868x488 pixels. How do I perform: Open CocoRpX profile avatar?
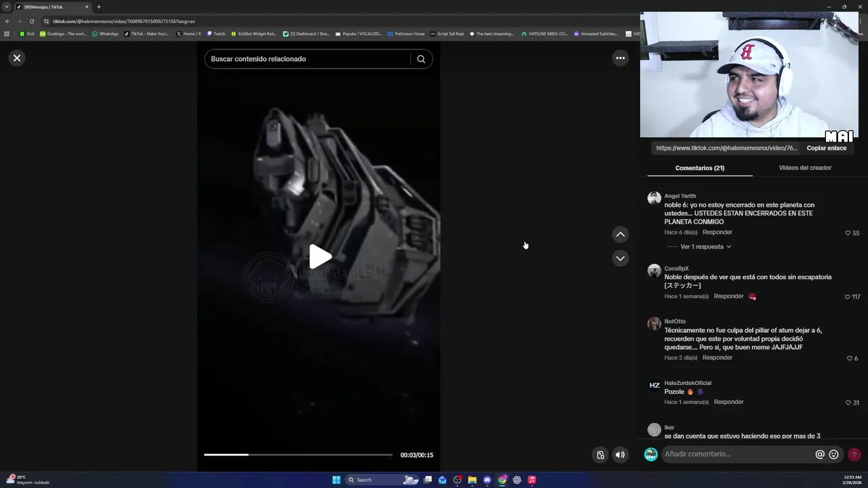pos(654,271)
